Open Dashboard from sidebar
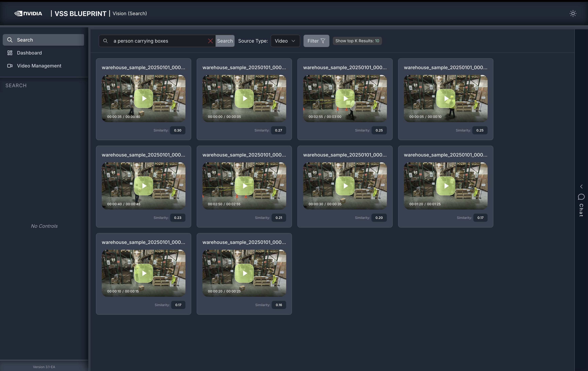Image resolution: width=588 pixels, height=371 pixels. 29,53
